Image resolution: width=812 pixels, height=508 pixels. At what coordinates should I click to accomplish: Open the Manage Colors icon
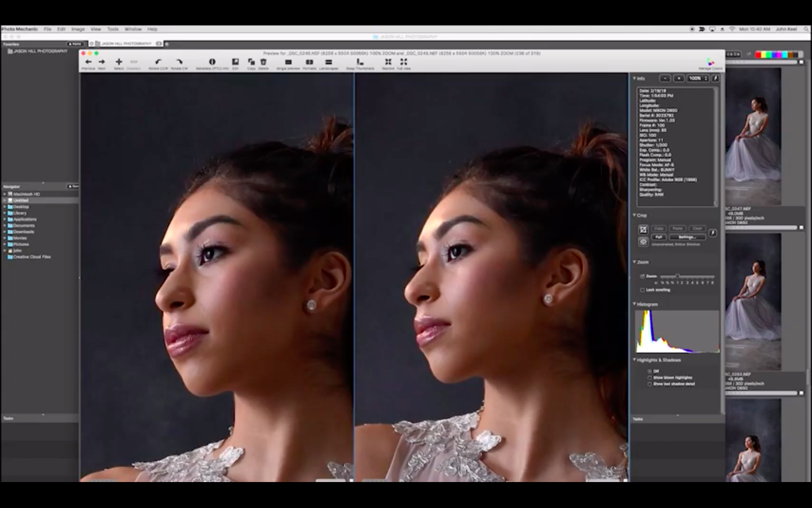pyautogui.click(x=710, y=62)
